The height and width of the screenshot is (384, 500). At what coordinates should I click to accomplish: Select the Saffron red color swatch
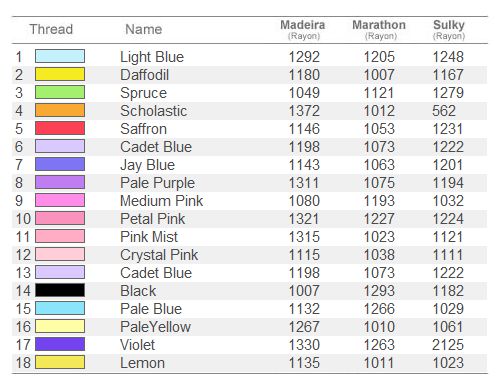[x=60, y=128]
